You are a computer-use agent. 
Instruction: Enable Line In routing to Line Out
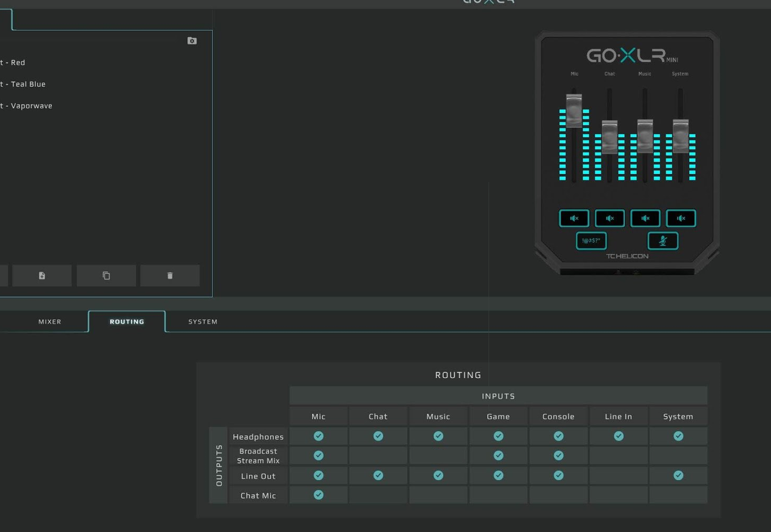[x=618, y=476]
